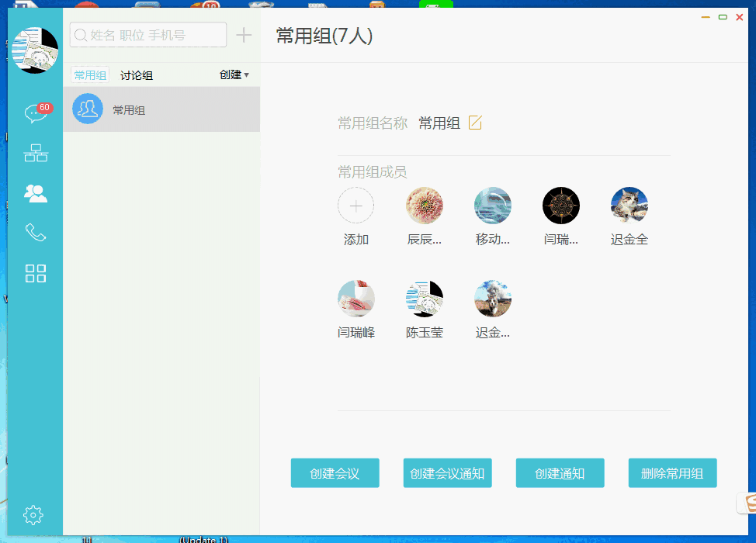756x543 pixels.
Task: Click the plus icon next to the search bar
Action: (244, 34)
